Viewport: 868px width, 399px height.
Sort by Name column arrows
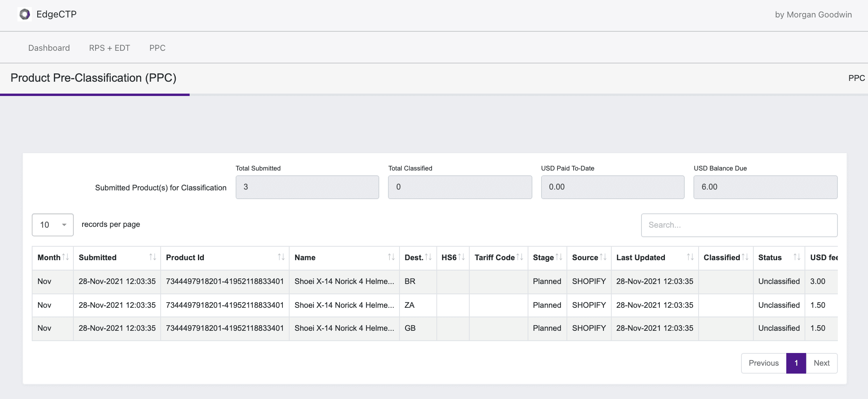(391, 257)
